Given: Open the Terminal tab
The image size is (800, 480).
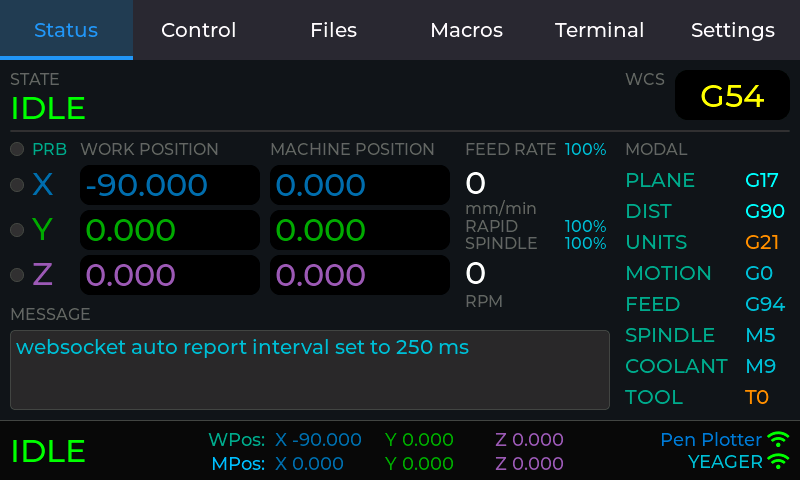Looking at the screenshot, I should 599,30.
